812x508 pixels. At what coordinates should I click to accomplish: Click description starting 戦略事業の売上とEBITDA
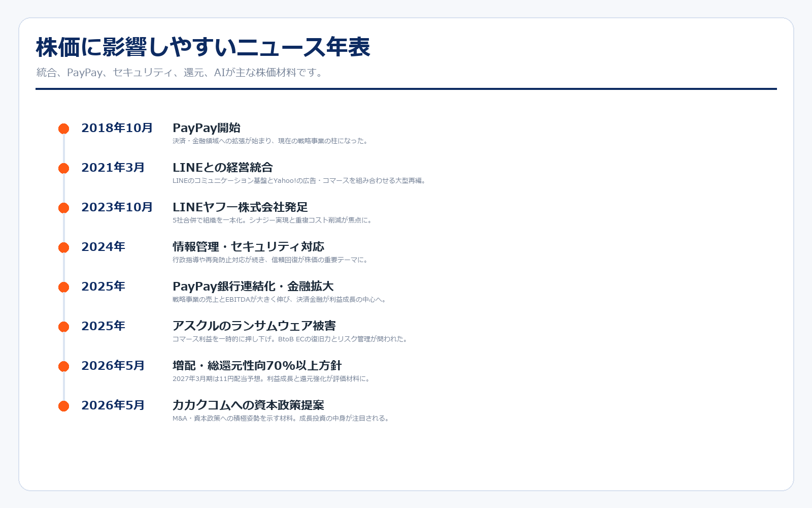(x=280, y=299)
